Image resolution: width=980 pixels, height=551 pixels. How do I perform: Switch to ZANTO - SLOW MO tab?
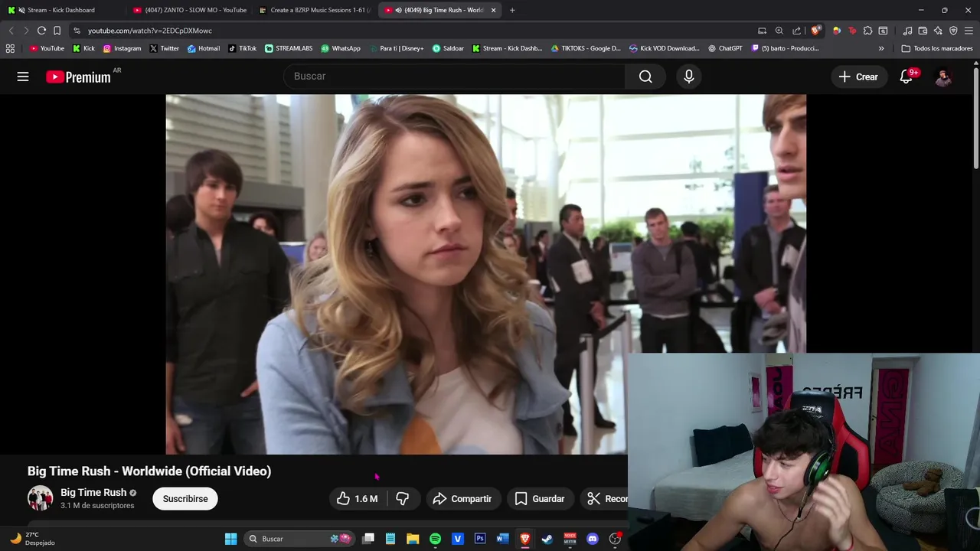click(x=190, y=10)
